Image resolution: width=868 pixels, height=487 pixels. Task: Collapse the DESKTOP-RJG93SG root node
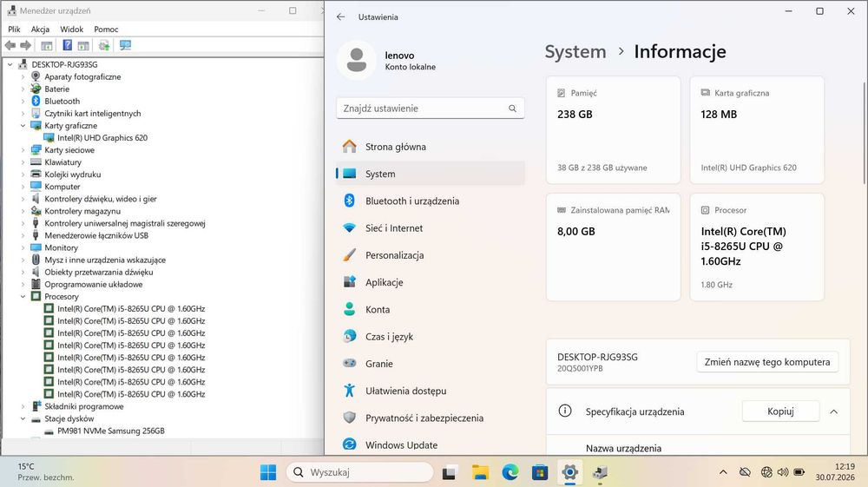[x=10, y=64]
